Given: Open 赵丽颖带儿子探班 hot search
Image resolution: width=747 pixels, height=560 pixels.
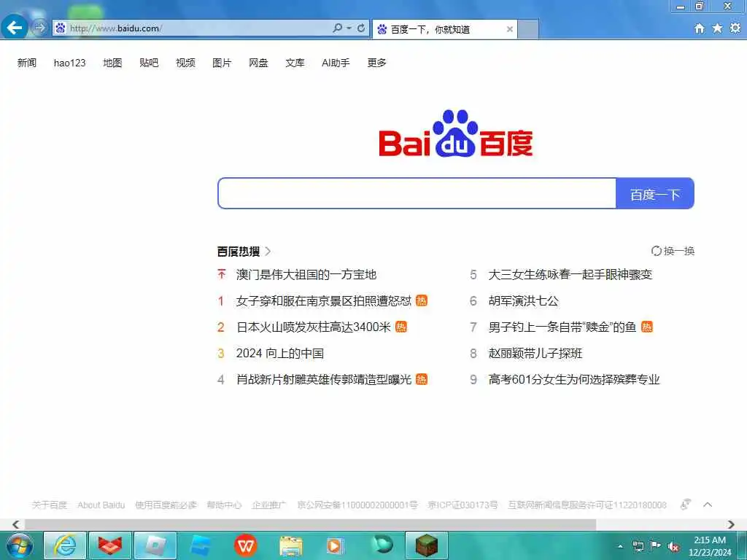Looking at the screenshot, I should (535, 354).
